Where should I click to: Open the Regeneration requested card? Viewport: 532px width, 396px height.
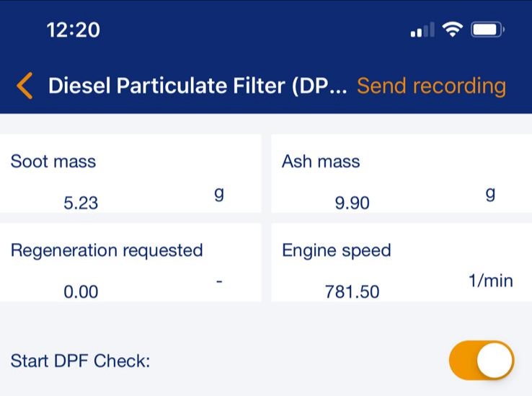(x=130, y=263)
